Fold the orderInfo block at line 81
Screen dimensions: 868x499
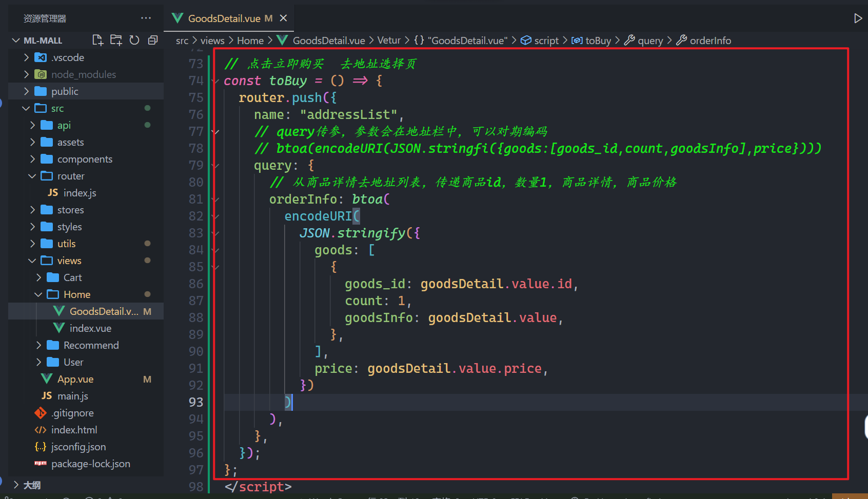[x=216, y=199]
